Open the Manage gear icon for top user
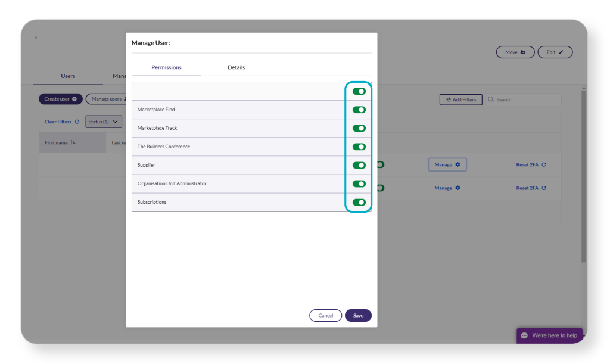The image size is (610, 364). coord(456,164)
